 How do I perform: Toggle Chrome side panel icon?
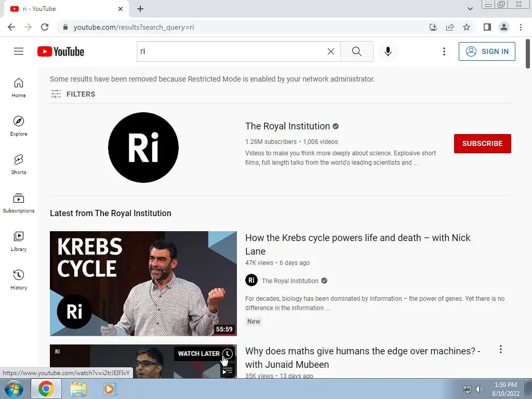click(x=487, y=27)
